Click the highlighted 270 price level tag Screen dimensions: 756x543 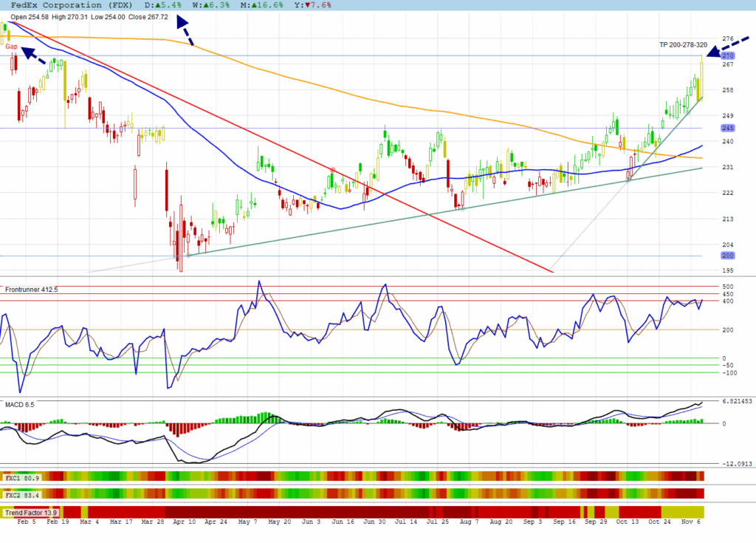(x=728, y=56)
